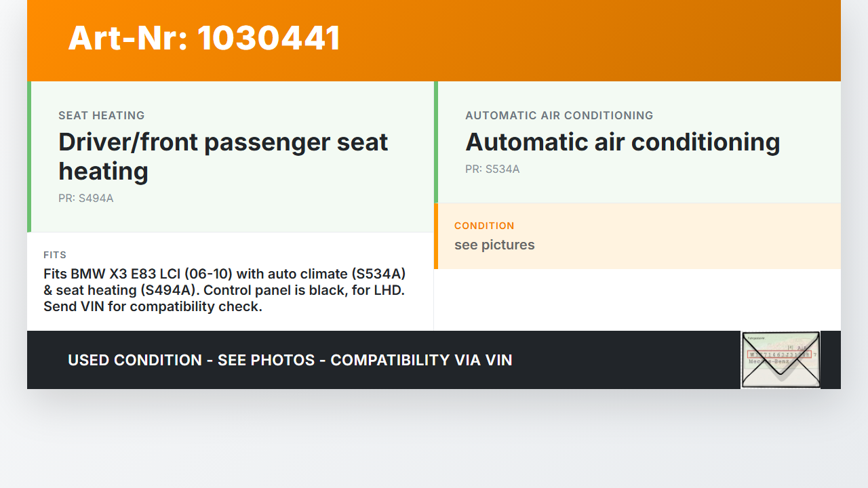Click the PR: S534A code
Image resolution: width=868 pixels, height=488 pixels.
click(x=492, y=169)
